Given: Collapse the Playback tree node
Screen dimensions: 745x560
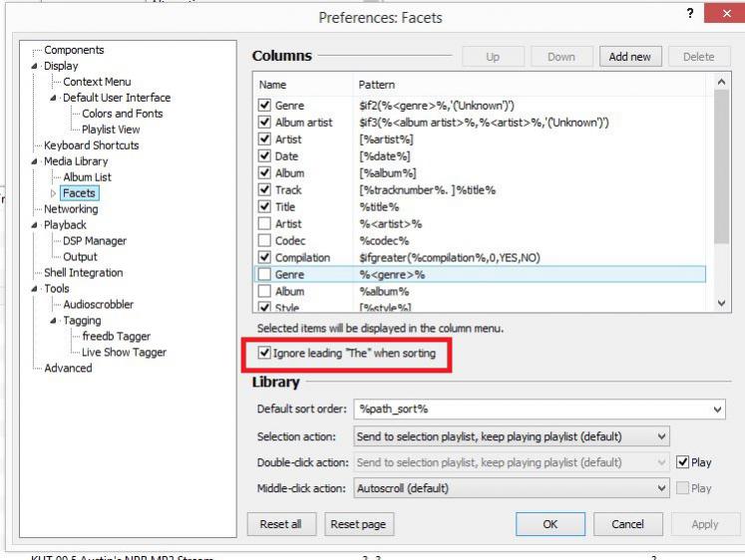Looking at the screenshot, I should [34, 225].
